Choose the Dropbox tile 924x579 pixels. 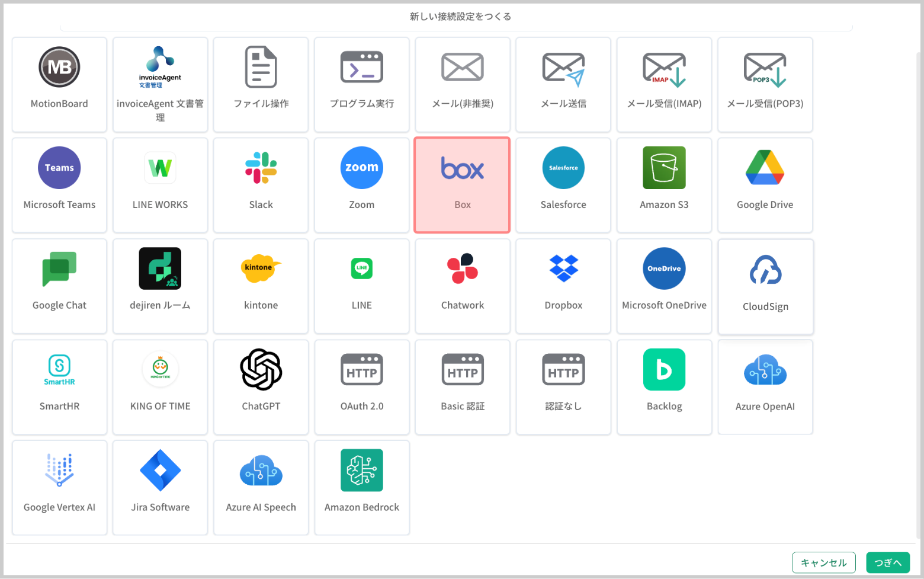click(x=563, y=286)
